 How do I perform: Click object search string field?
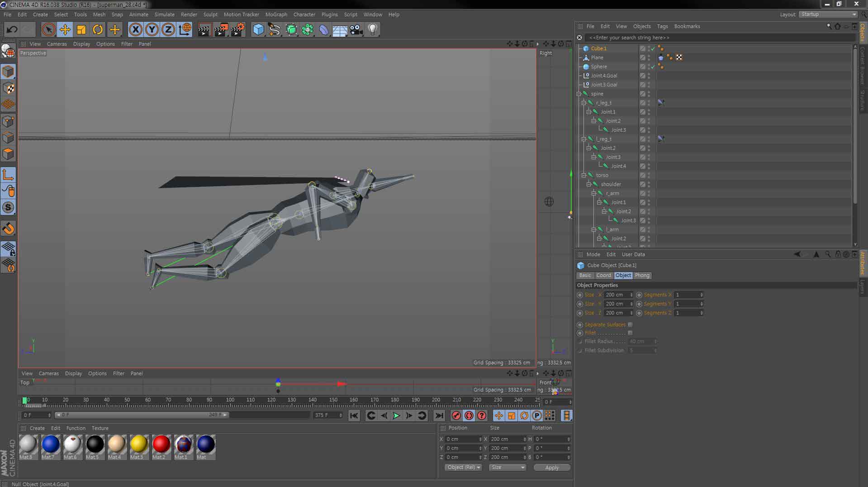(719, 38)
